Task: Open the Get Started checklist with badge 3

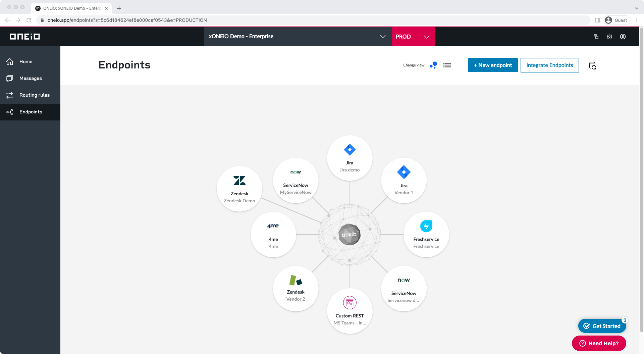Action: click(x=602, y=326)
